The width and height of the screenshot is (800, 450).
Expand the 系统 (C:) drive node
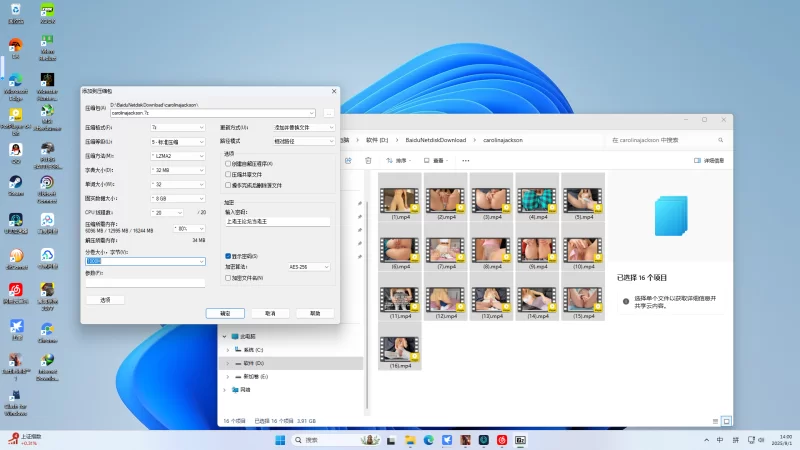[228, 350]
